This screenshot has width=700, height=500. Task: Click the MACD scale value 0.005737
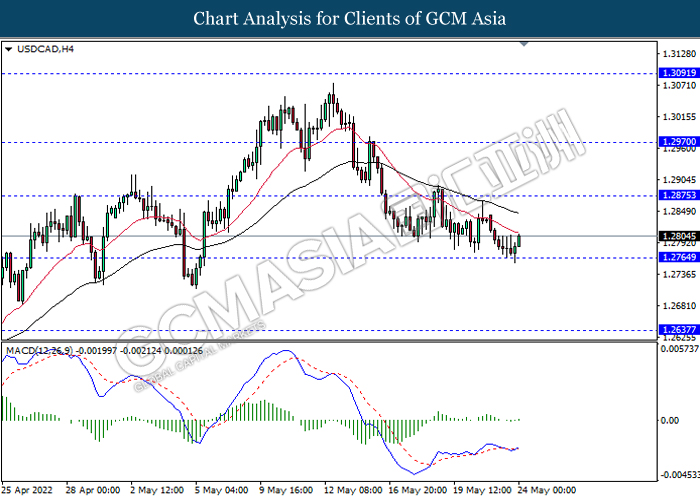[x=679, y=348]
